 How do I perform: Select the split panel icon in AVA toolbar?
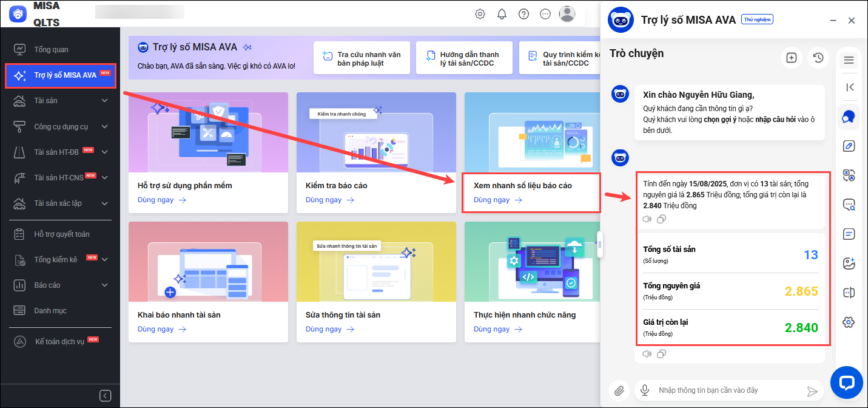click(x=849, y=293)
